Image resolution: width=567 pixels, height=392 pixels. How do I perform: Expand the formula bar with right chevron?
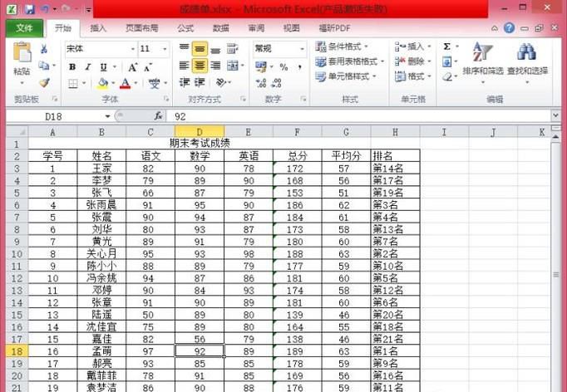click(x=556, y=116)
